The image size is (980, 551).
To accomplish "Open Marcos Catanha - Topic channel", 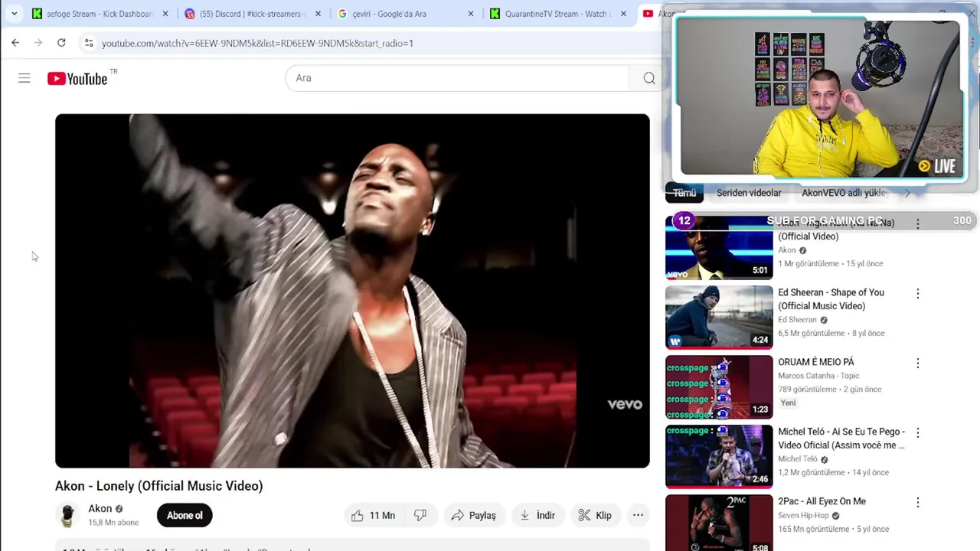I will coord(818,376).
